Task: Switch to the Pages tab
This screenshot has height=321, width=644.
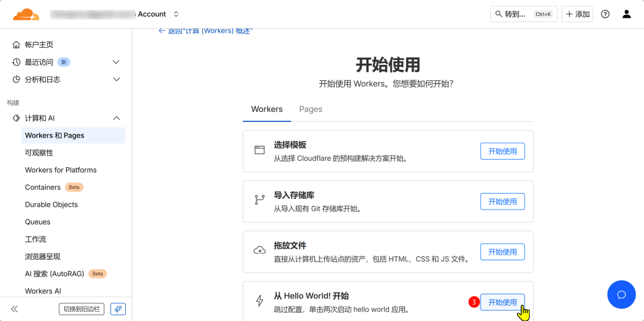Action: point(311,110)
